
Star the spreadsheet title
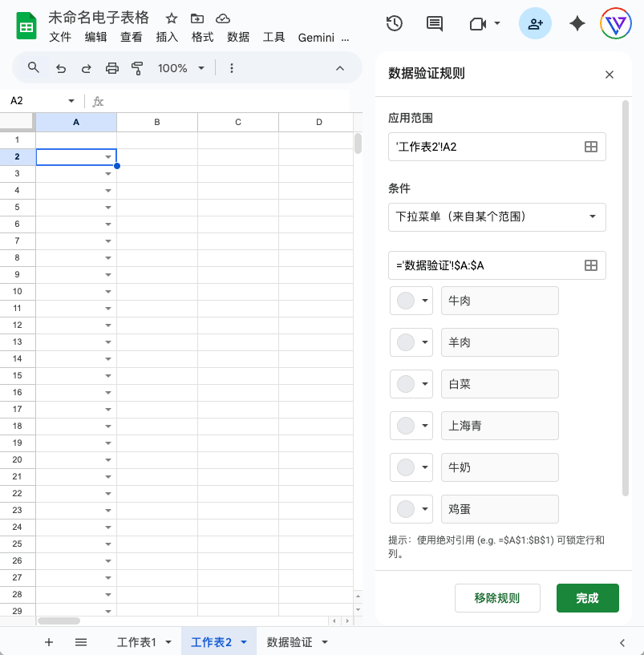[171, 18]
